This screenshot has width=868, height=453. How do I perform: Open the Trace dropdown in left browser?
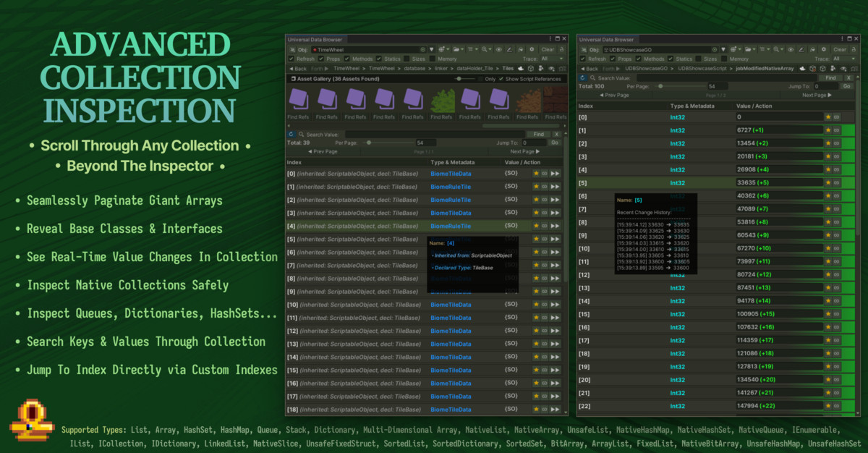point(552,59)
